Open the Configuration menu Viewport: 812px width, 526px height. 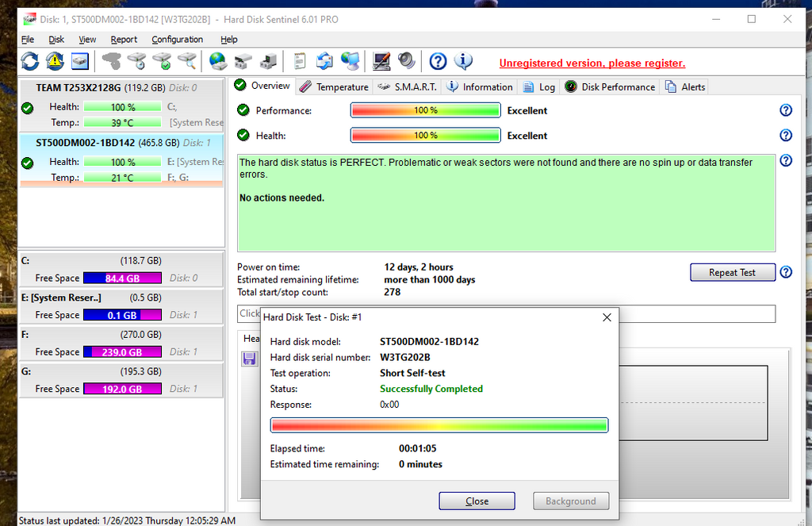coord(177,39)
